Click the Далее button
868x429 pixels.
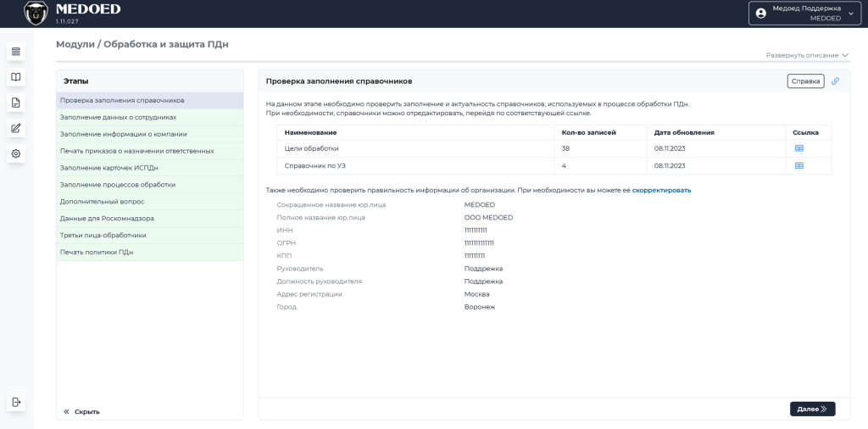[x=812, y=409]
